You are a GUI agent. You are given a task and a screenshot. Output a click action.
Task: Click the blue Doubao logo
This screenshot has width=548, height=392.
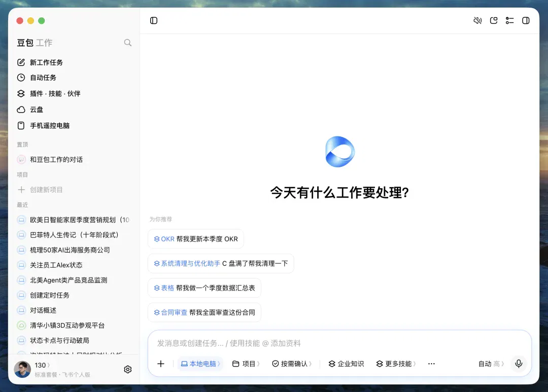(339, 152)
